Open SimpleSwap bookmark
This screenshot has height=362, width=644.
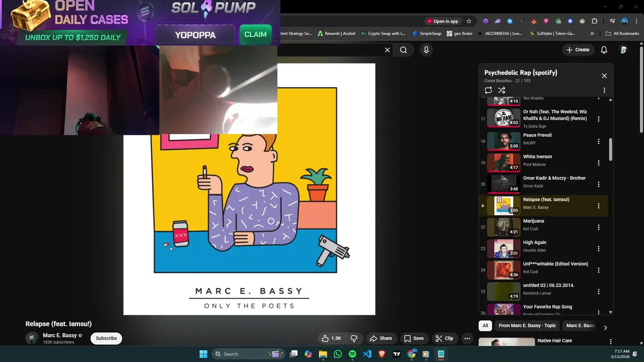coord(427,34)
